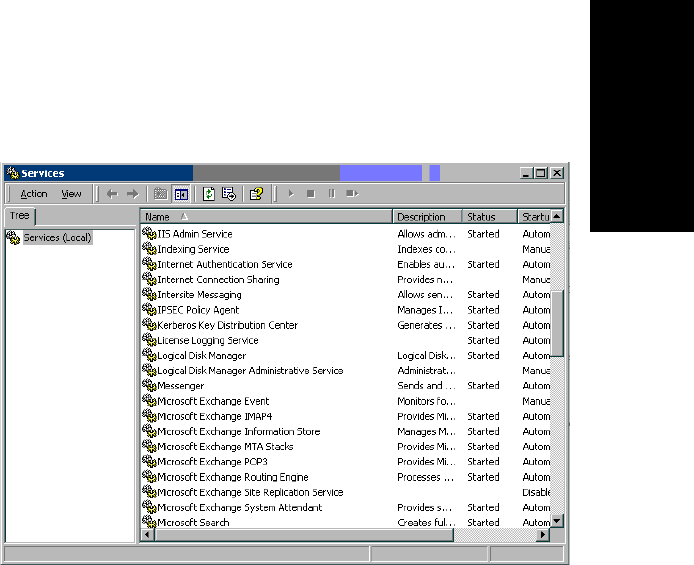The image size is (694, 565).
Task: Close the Services window
Action: pos(557,173)
